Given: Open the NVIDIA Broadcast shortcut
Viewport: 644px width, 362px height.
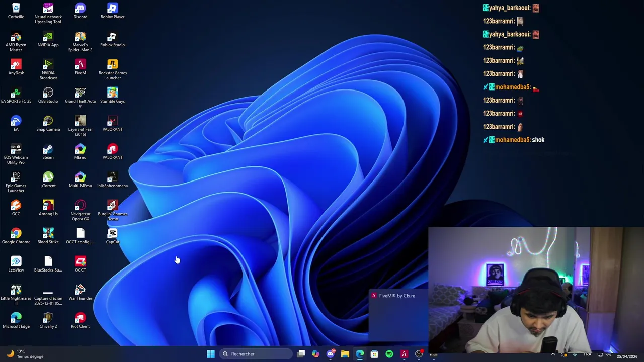Looking at the screenshot, I should pos(48,70).
